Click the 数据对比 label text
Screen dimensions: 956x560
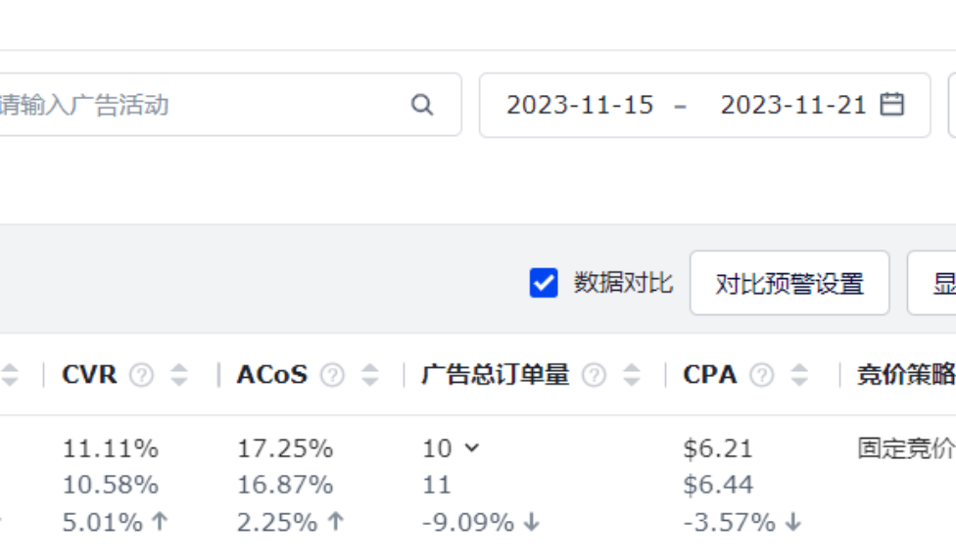tap(623, 283)
